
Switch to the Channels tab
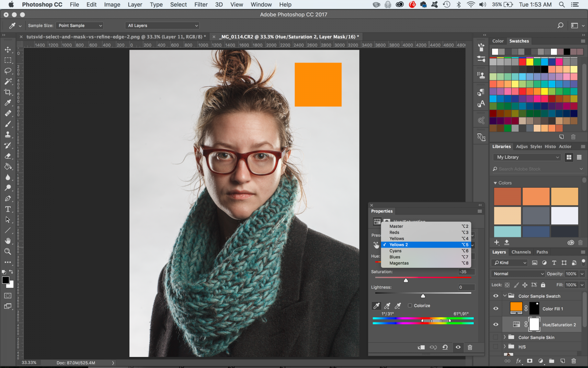(521, 252)
